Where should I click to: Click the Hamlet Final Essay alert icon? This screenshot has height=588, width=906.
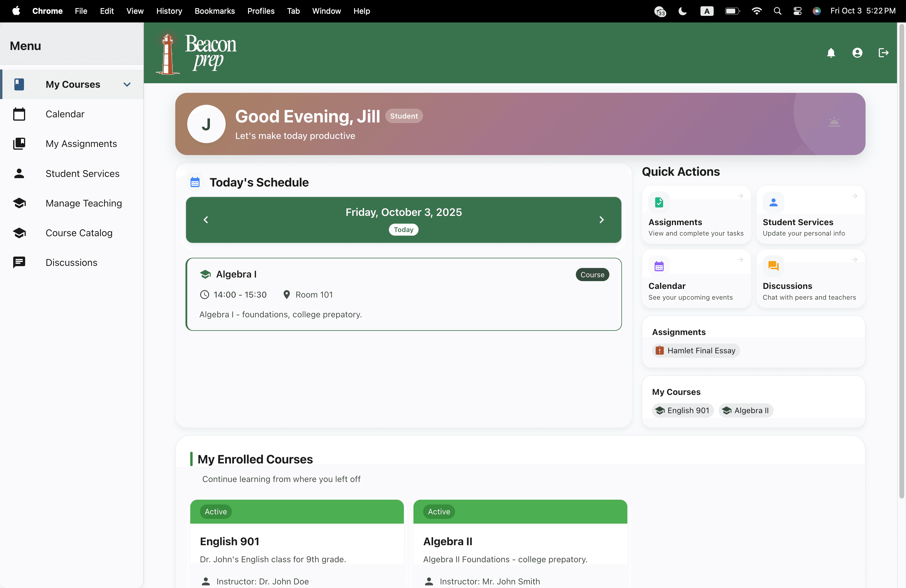tap(660, 351)
